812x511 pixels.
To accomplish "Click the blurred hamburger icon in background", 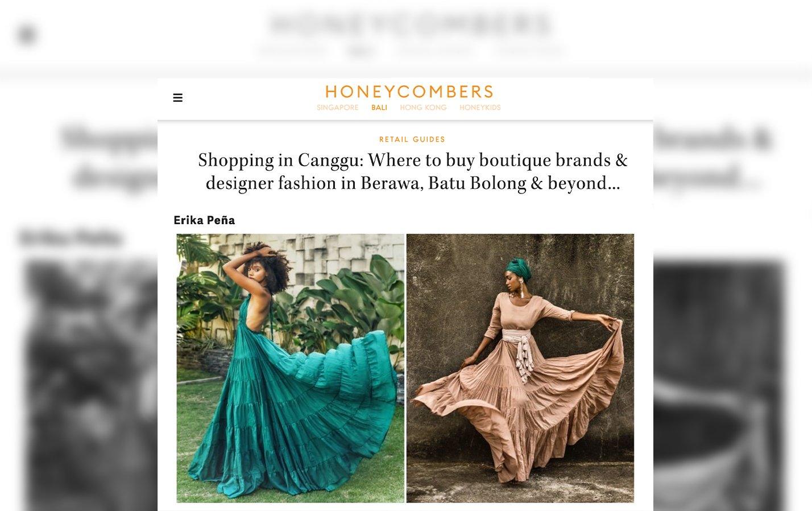I will [x=26, y=35].
